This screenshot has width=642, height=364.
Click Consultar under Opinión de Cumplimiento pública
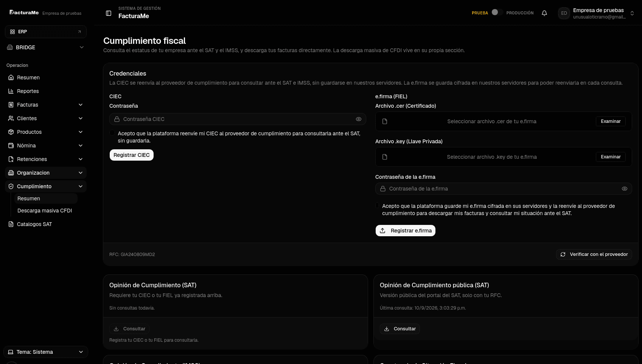point(400,329)
